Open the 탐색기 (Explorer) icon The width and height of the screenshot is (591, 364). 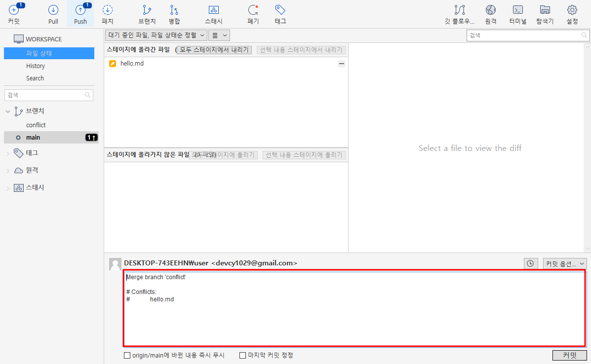[545, 10]
